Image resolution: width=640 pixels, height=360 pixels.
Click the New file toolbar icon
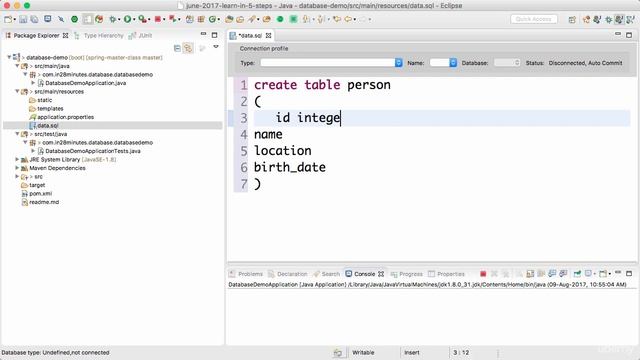(8, 19)
